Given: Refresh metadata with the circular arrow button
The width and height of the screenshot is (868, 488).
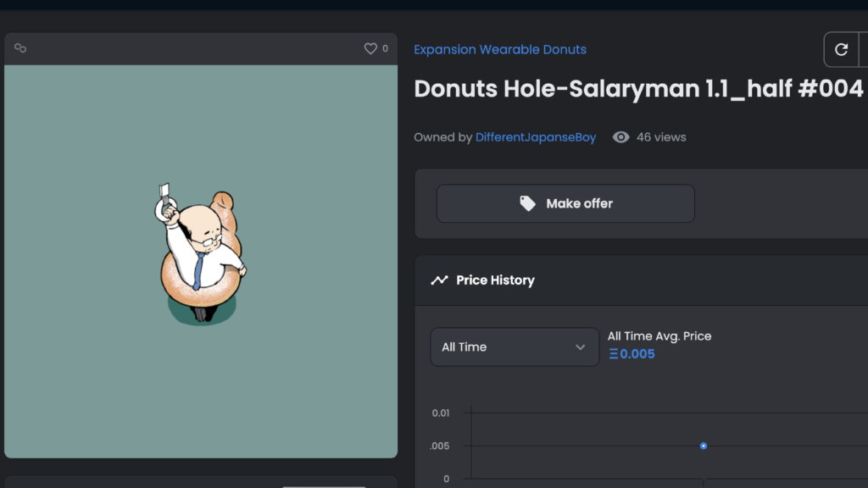Looking at the screenshot, I should (x=841, y=49).
